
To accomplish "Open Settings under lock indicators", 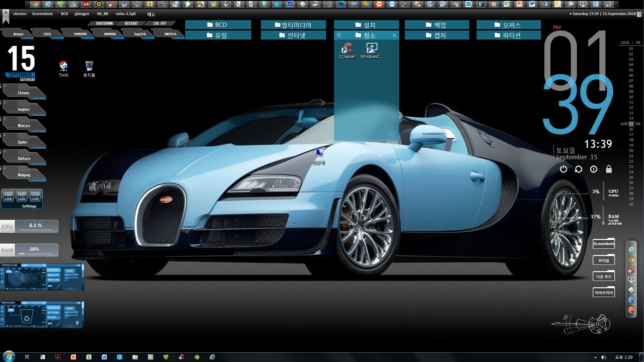I will (x=29, y=206).
